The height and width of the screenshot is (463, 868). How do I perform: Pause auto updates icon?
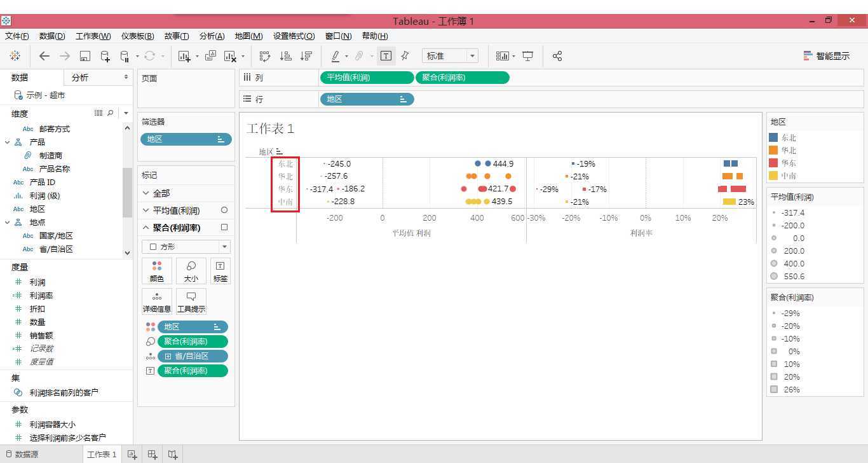[x=125, y=56]
